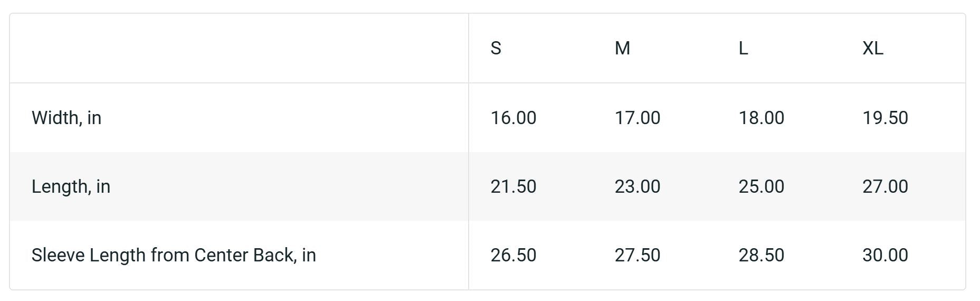
Task: Click the 21.50 length value for S
Action: (x=513, y=186)
